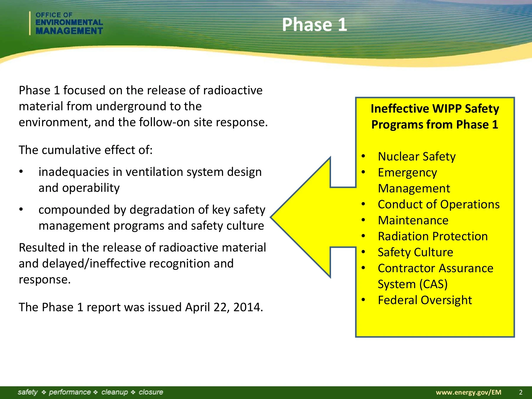
Task: Click the Office of Environmental Management logo
Action: (x=66, y=24)
